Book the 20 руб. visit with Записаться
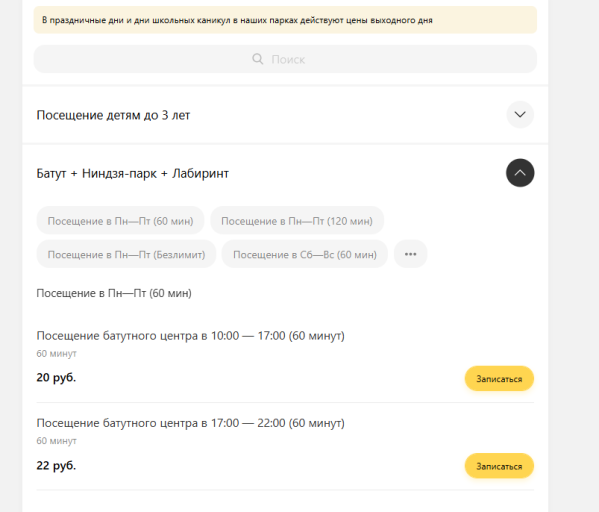Screen dimensions: 599x512 click(x=499, y=379)
